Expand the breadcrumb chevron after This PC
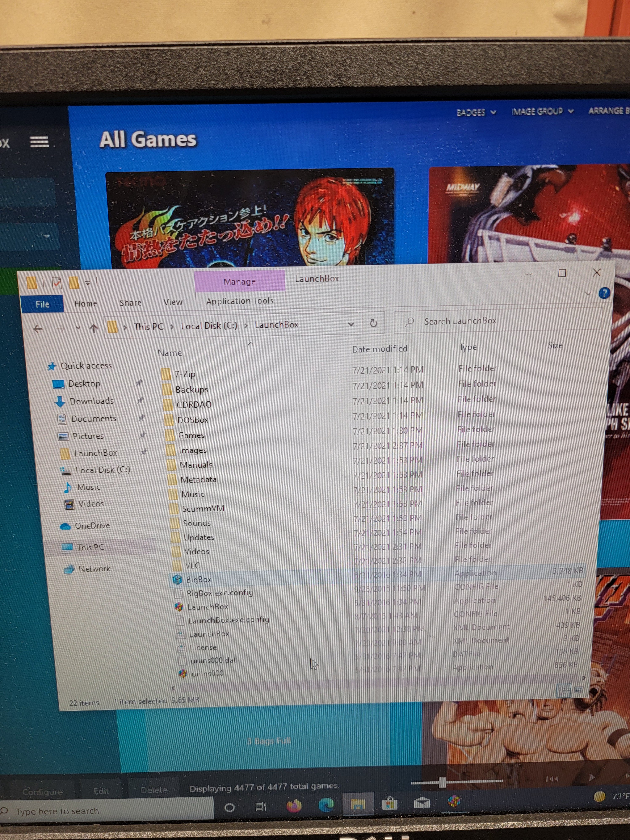 click(172, 327)
